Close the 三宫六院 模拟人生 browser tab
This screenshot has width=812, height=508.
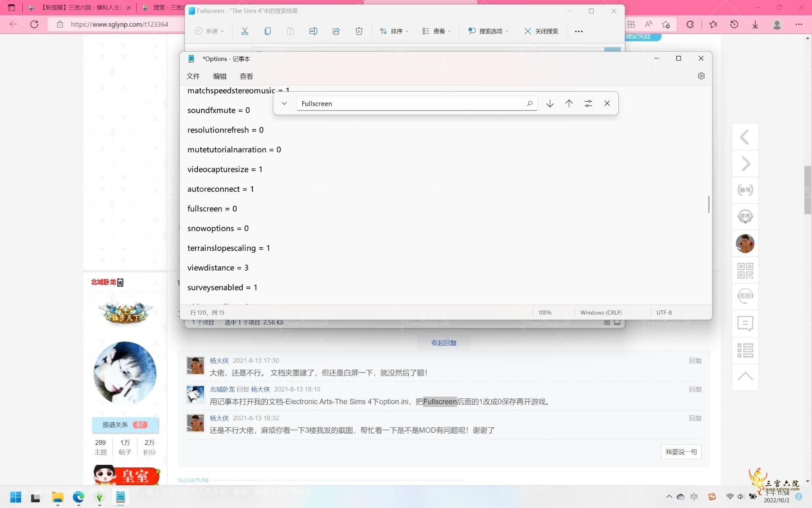coord(129,8)
